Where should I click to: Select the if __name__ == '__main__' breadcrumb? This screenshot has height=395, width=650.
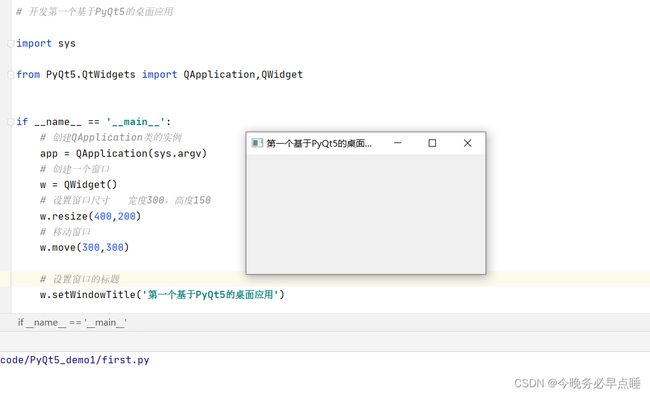point(72,322)
